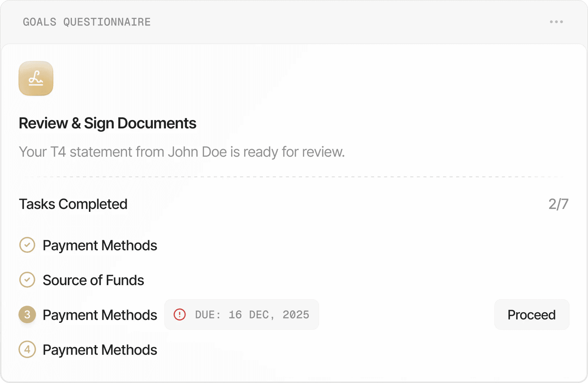Screen dimensions: 588x383
Task: Select the first checked Payment Methods task
Action: coord(100,246)
